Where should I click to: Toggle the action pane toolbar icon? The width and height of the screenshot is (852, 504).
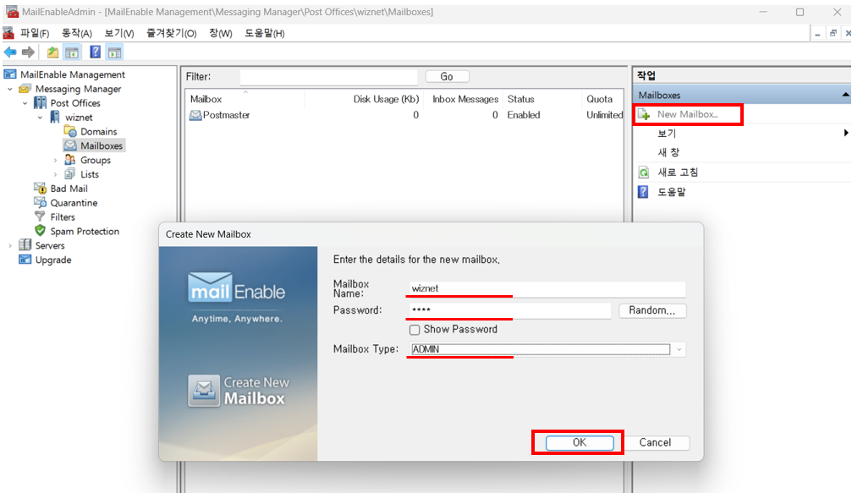[115, 52]
